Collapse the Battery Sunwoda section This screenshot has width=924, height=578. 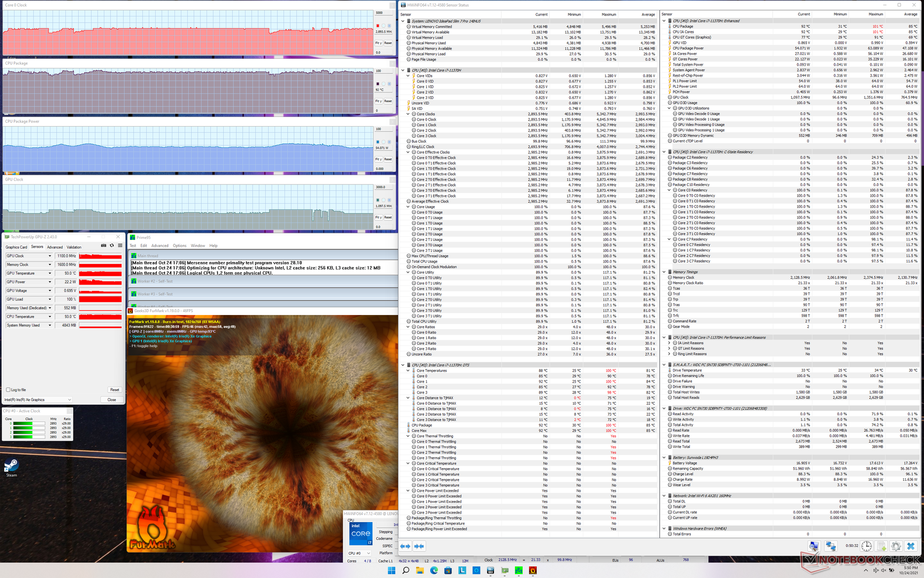tap(664, 458)
